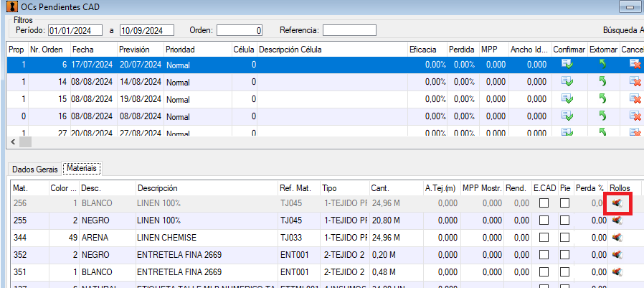Click the Orden filter field
The image size is (644, 288).
tap(240, 30)
